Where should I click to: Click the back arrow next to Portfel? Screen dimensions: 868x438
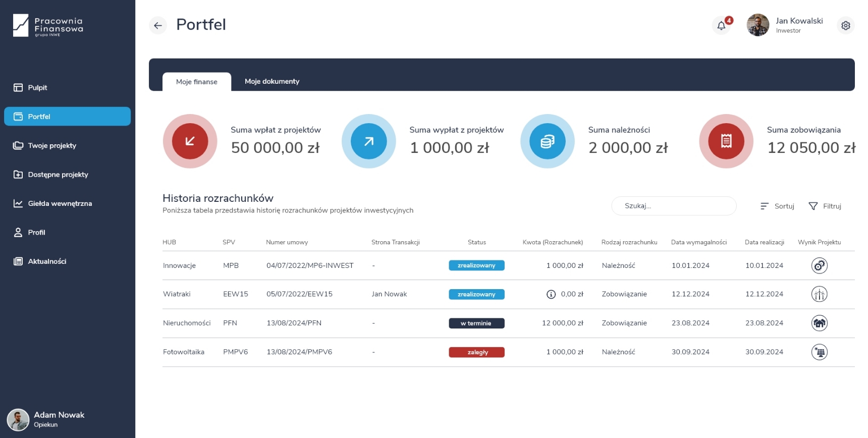click(x=158, y=25)
